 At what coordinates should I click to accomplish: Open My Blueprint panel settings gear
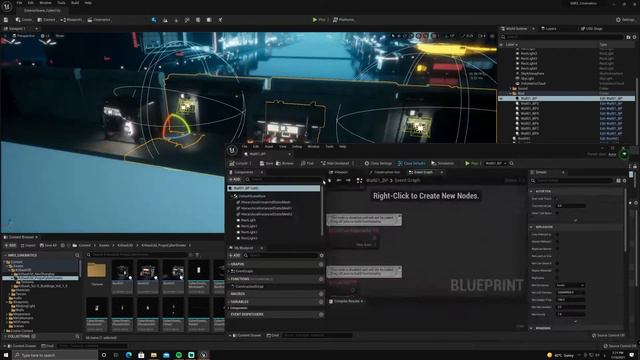[x=322, y=256]
